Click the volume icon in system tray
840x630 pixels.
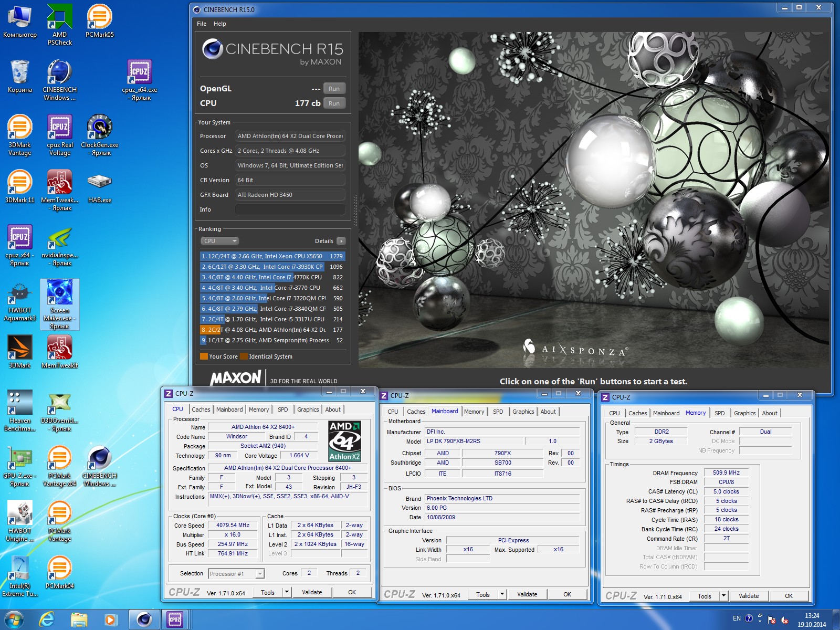pos(784,621)
